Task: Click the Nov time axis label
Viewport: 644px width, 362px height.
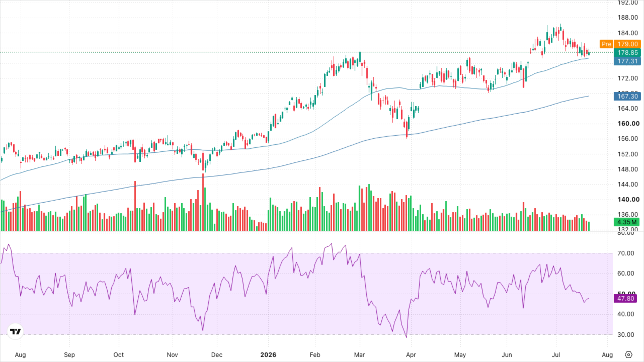Action: tap(172, 355)
